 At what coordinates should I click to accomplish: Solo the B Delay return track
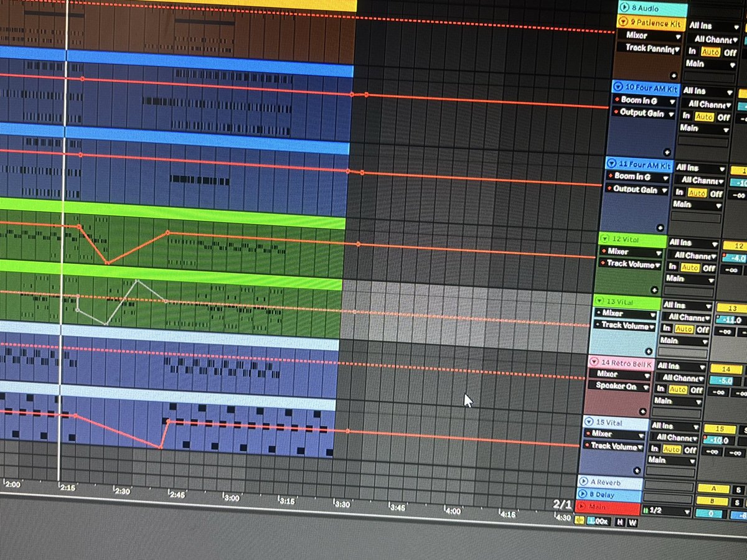coord(737,502)
